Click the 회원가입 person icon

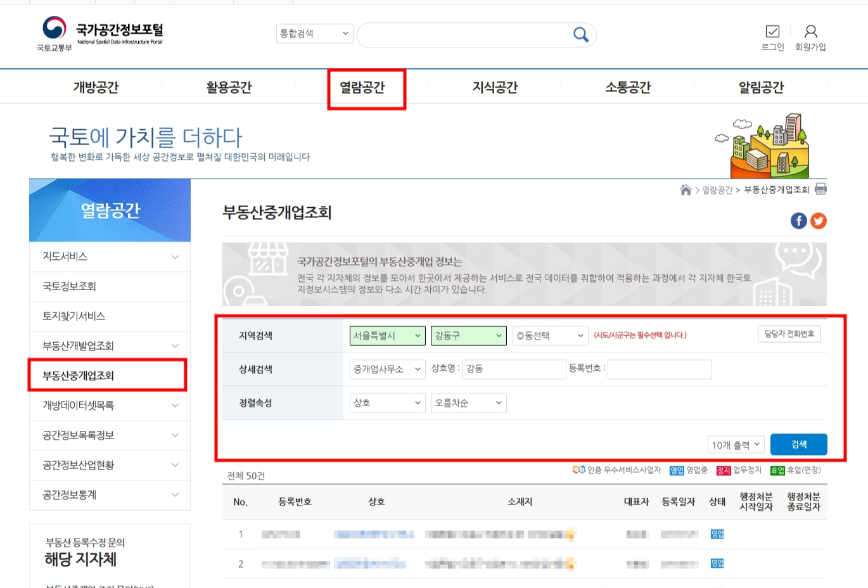coord(812,30)
